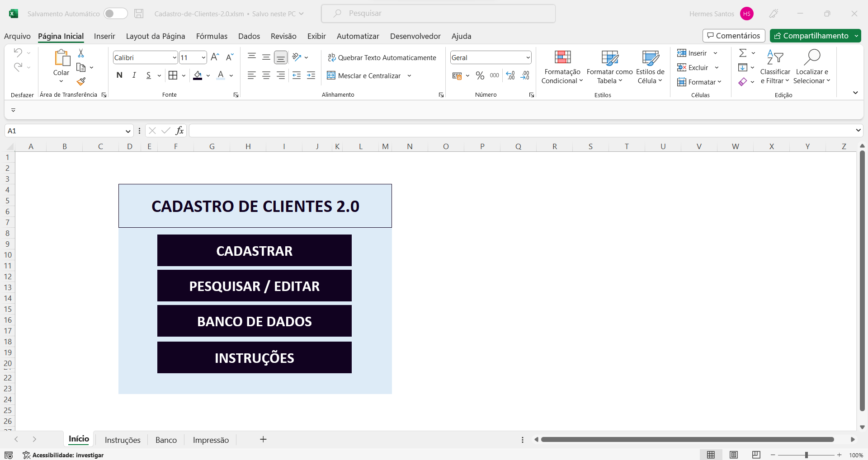The width and height of the screenshot is (868, 460).
Task: Open Formatação Condicional menu
Action: click(562, 67)
